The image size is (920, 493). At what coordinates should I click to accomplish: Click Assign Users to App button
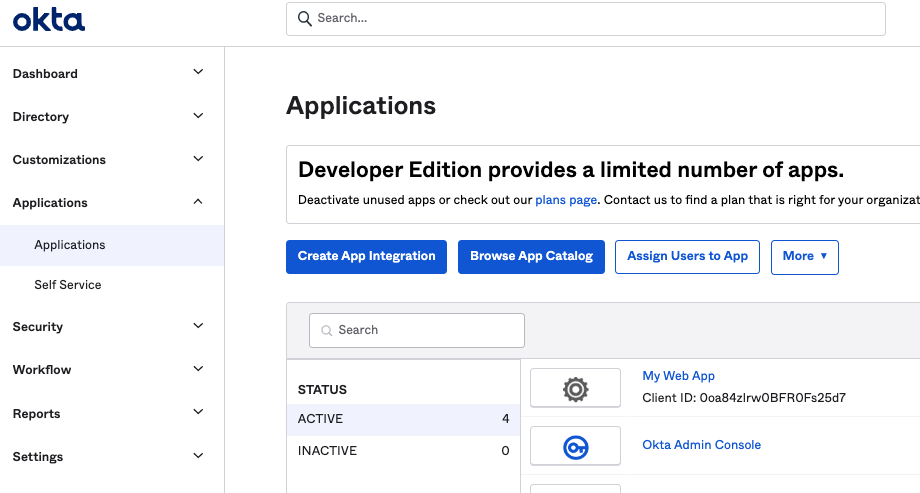pyautogui.click(x=687, y=256)
